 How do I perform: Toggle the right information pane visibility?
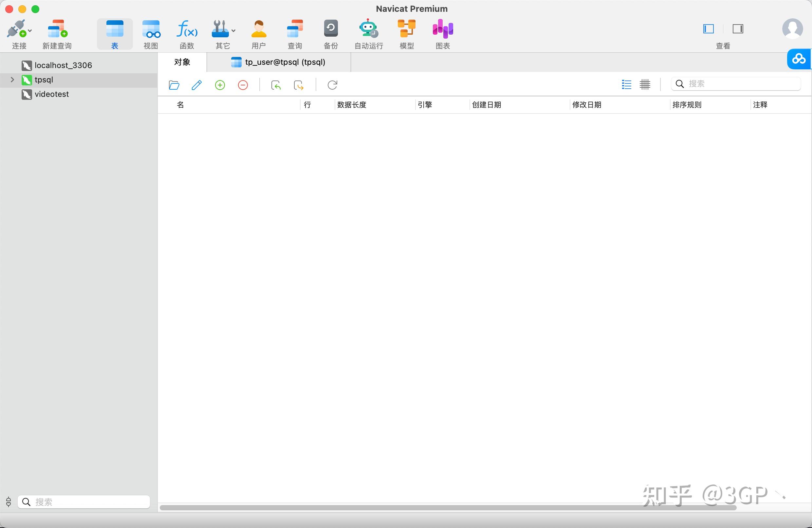tap(738, 29)
